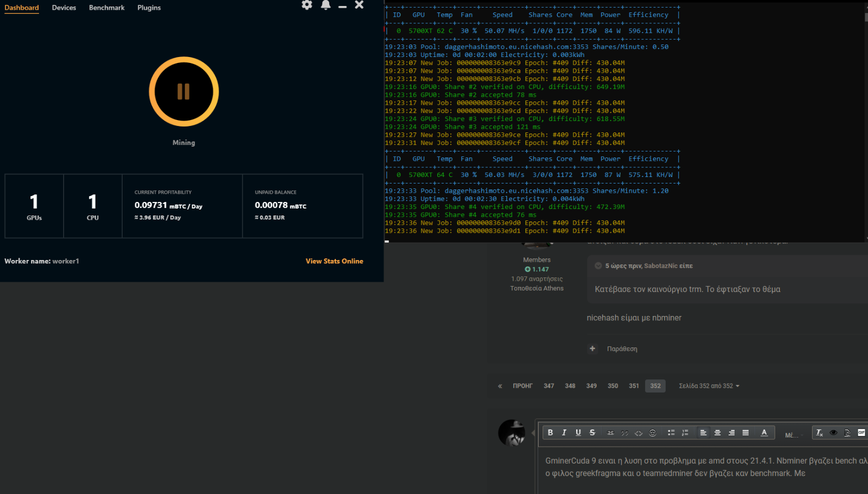Viewport: 868px width, 494px height.
Task: Toggle strikethrough formatting in forum editor
Action: coord(592,433)
